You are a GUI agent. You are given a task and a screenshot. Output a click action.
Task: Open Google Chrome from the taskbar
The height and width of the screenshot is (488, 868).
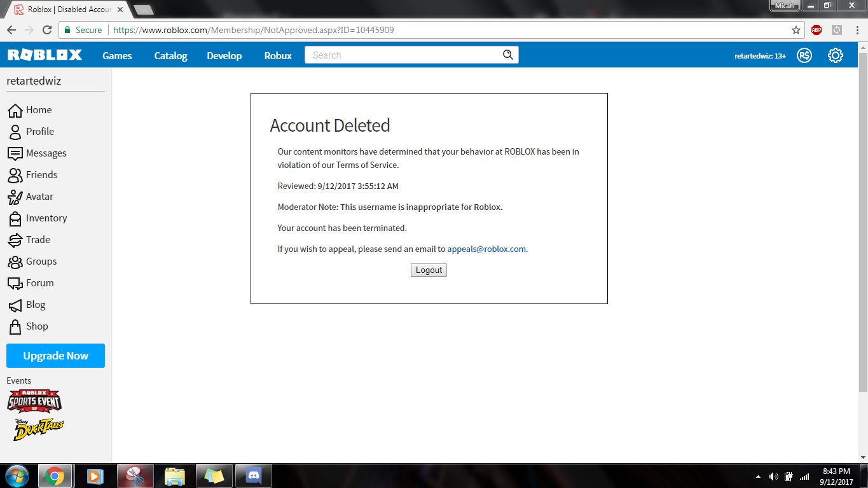(x=54, y=476)
